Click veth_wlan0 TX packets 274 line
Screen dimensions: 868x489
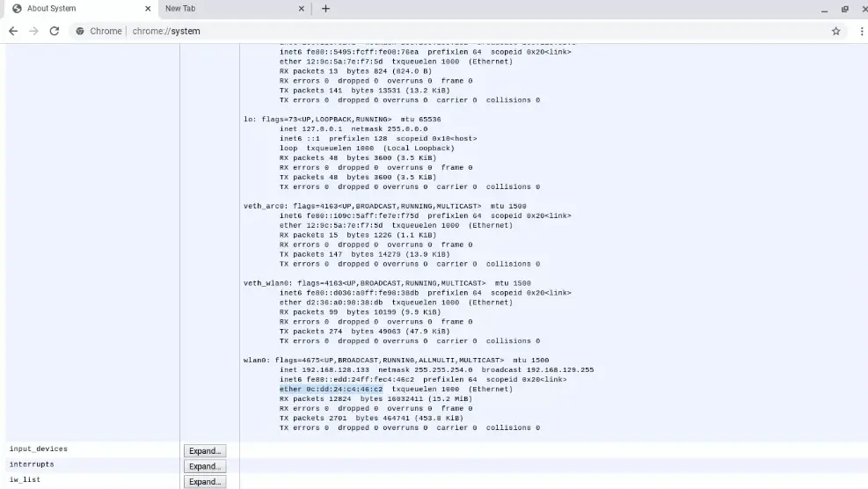coord(365,332)
